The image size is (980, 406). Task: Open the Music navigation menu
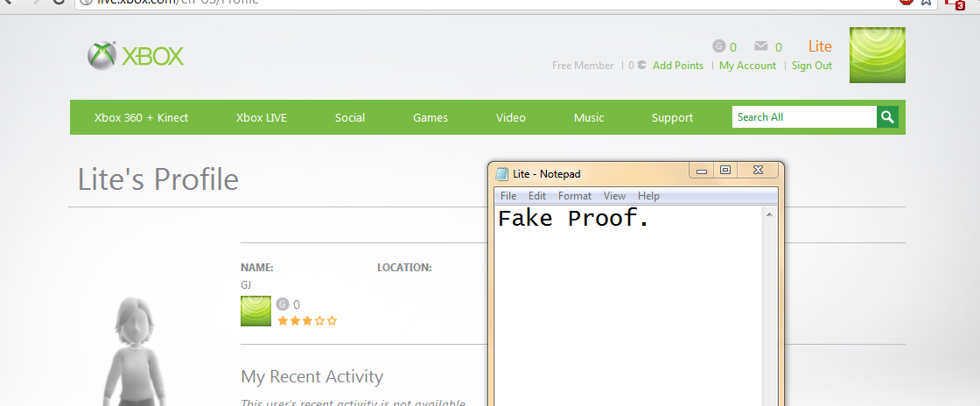point(589,117)
